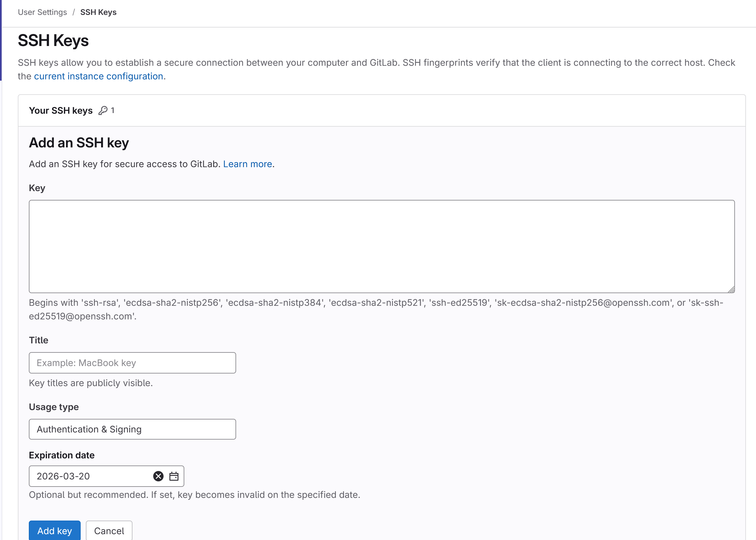Viewport: 756px width, 540px height.
Task: Click the Add key button
Action: pyautogui.click(x=54, y=531)
